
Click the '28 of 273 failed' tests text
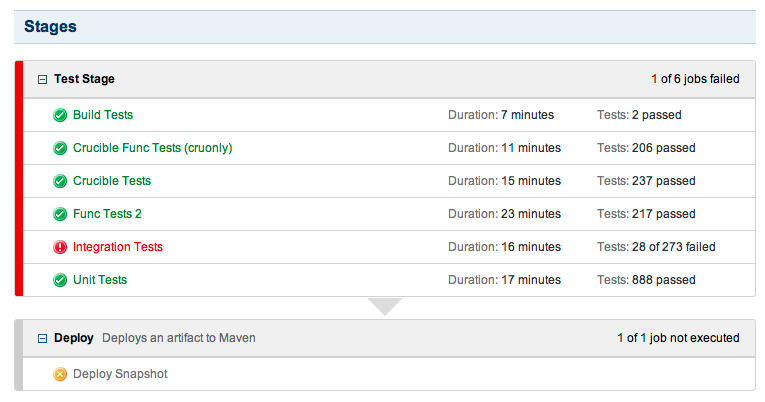pos(672,247)
